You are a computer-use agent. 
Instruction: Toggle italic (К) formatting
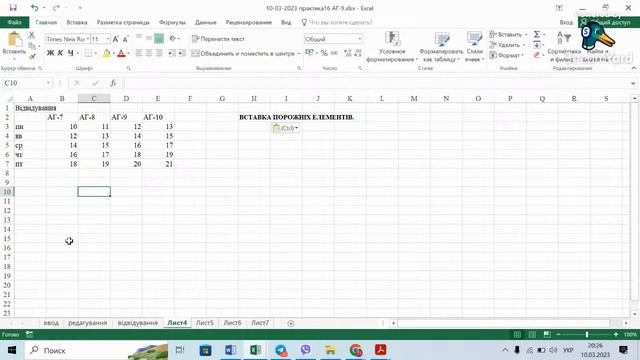[x=60, y=53]
